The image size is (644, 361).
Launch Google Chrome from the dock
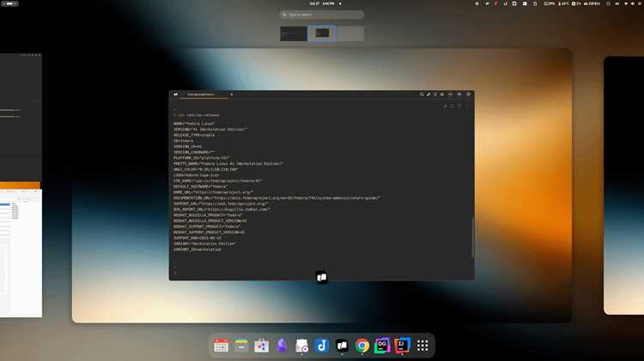361,346
